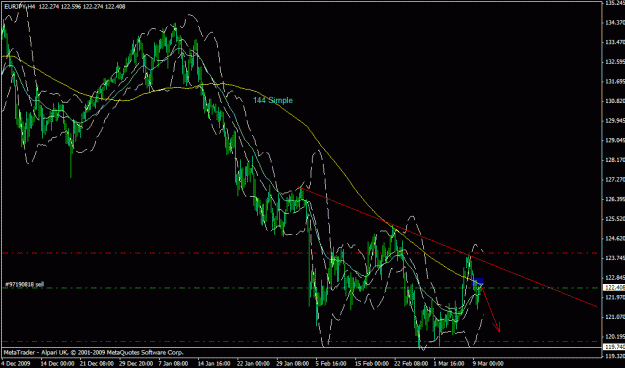This screenshot has width=625, height=368.
Task: Click the 121.970 price axis label
Action: coord(614,297)
